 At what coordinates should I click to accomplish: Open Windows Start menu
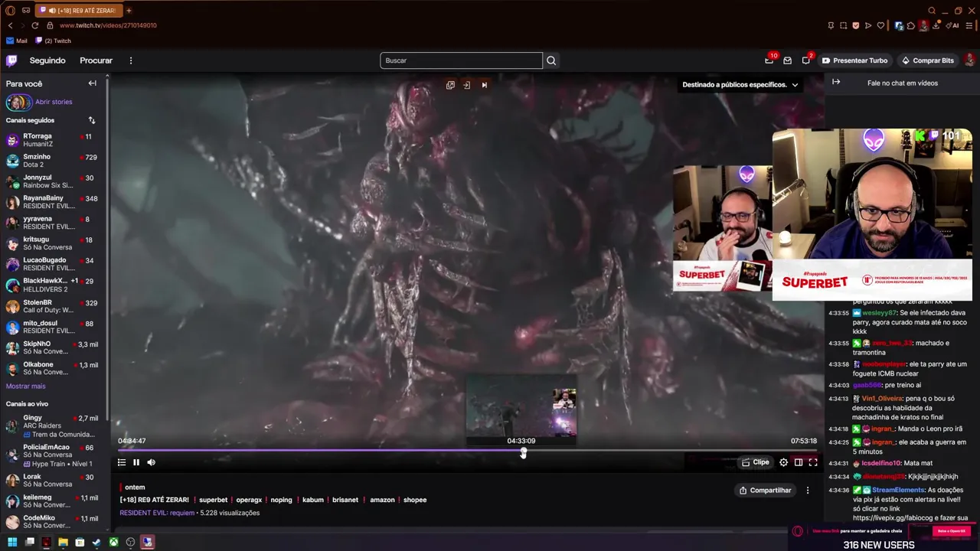pyautogui.click(x=12, y=543)
